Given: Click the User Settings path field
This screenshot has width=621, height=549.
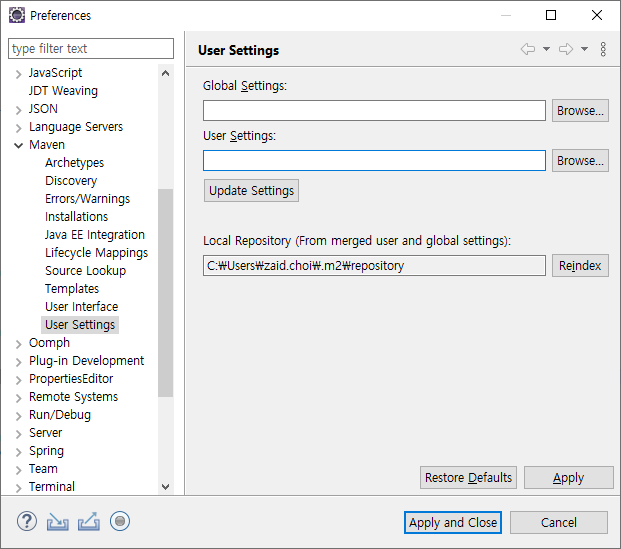Looking at the screenshot, I should 374,160.
